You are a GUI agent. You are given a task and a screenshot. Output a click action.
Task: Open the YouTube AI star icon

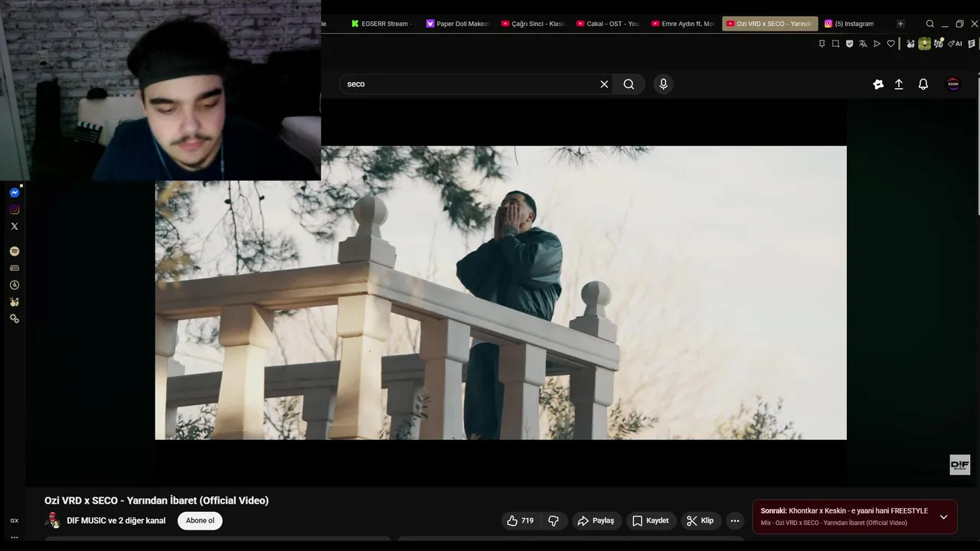pyautogui.click(x=878, y=84)
